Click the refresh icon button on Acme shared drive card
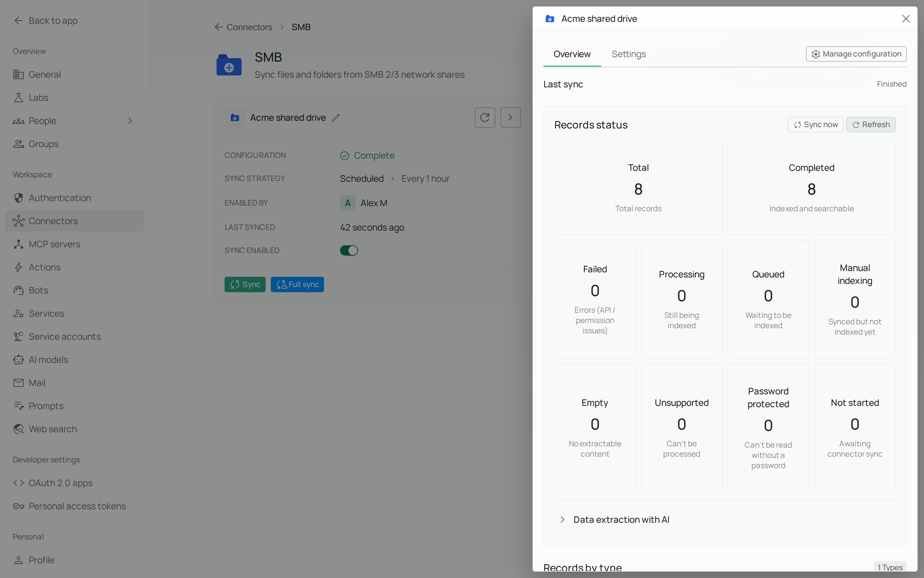The image size is (924, 578). 485,117
